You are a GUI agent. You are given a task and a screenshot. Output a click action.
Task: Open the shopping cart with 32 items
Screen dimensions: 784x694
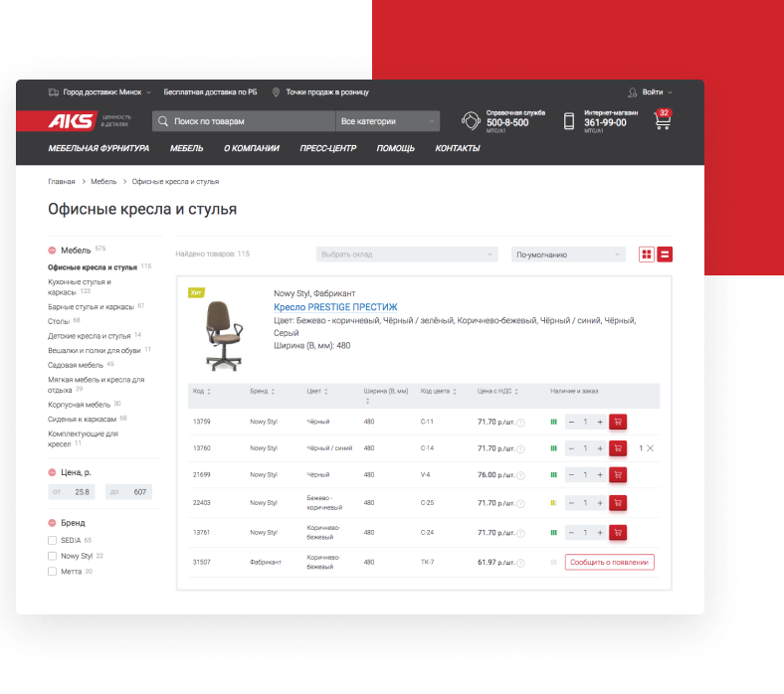(663, 120)
